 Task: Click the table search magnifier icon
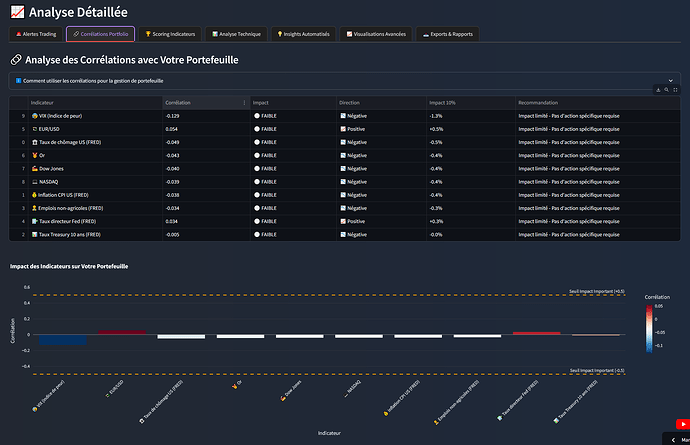coord(666,90)
